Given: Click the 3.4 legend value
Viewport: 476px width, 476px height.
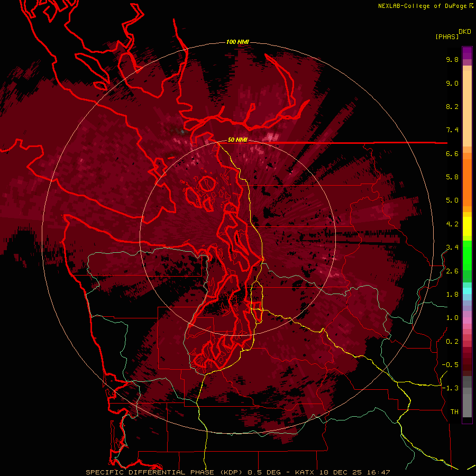Looking at the screenshot, I should pyautogui.click(x=452, y=248).
